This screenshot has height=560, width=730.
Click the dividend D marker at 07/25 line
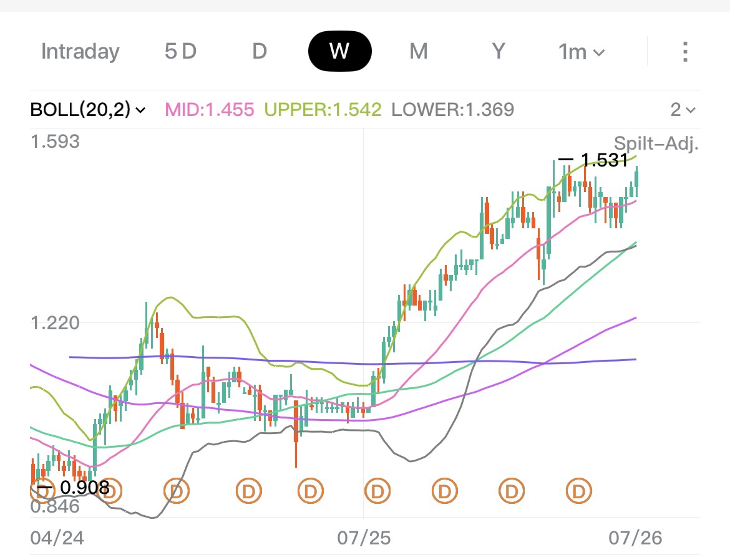click(377, 491)
